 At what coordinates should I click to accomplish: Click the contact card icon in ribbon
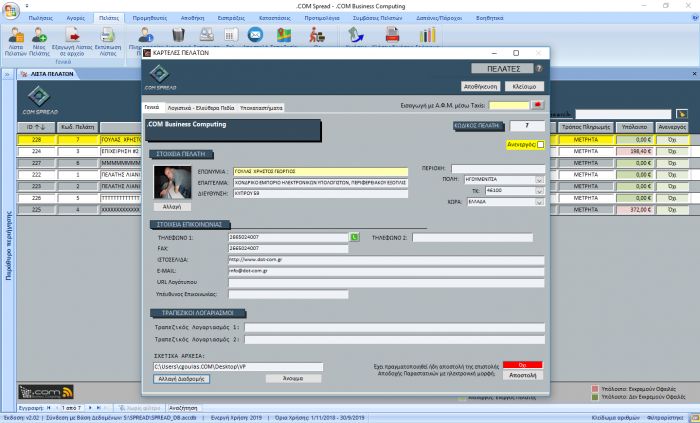(207, 35)
